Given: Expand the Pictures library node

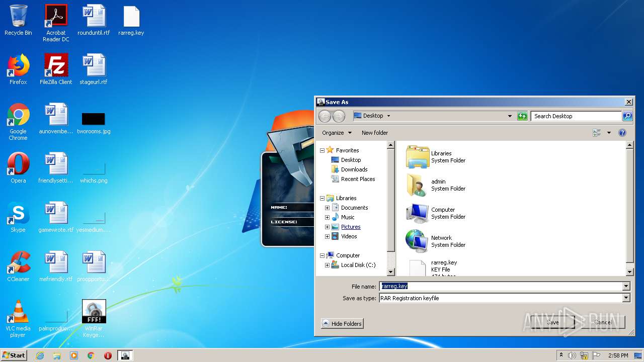Looking at the screenshot, I should pos(327,227).
